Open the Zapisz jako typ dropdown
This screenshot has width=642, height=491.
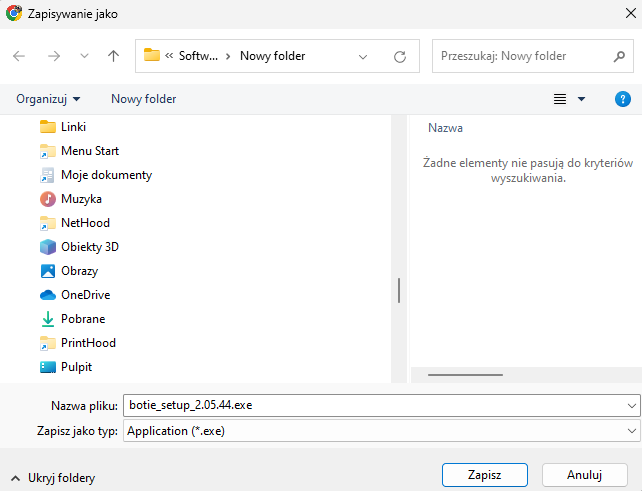[x=631, y=431]
